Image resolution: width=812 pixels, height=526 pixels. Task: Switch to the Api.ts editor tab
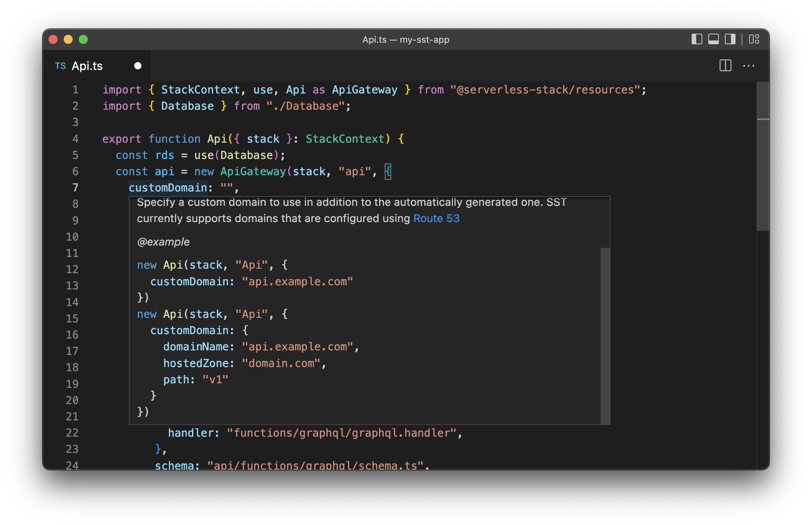coord(87,65)
